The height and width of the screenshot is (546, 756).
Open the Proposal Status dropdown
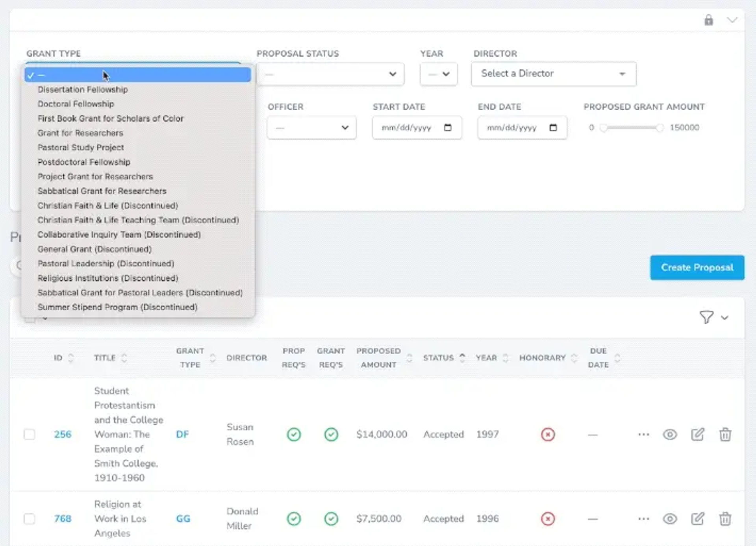(330, 74)
